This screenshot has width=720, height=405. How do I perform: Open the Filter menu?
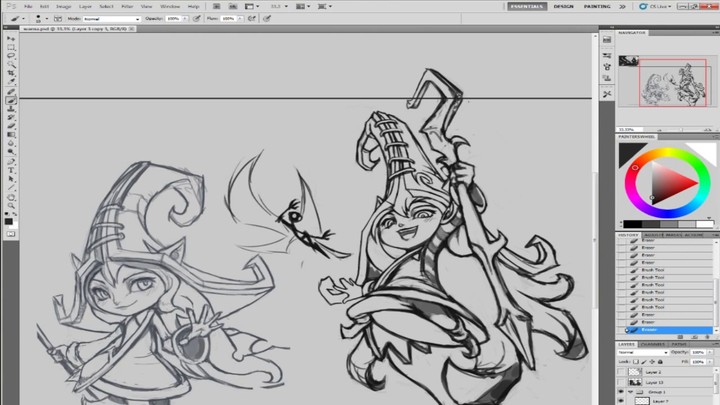point(127,6)
